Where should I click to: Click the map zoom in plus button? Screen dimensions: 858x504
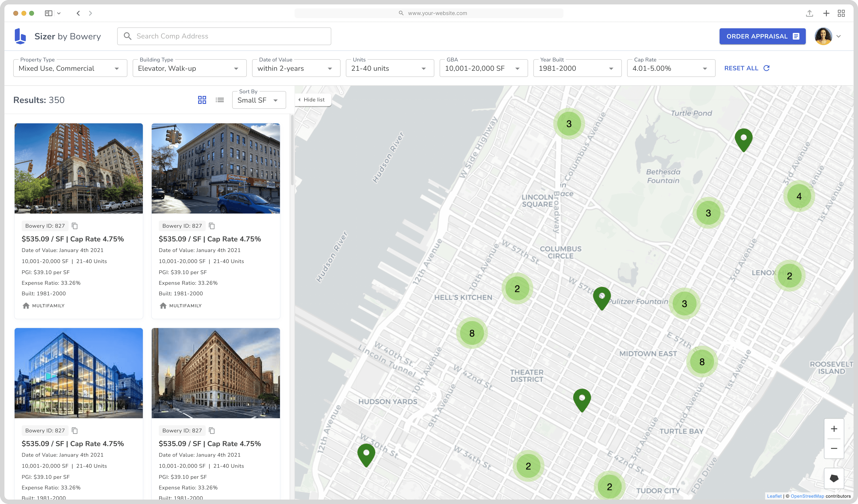pyautogui.click(x=834, y=429)
